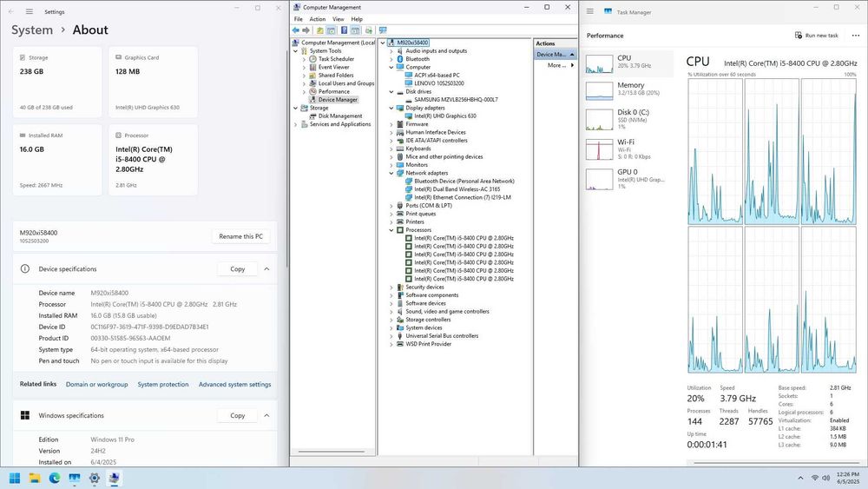Click the Back arrow in Computer Management toolbar

tap(296, 30)
